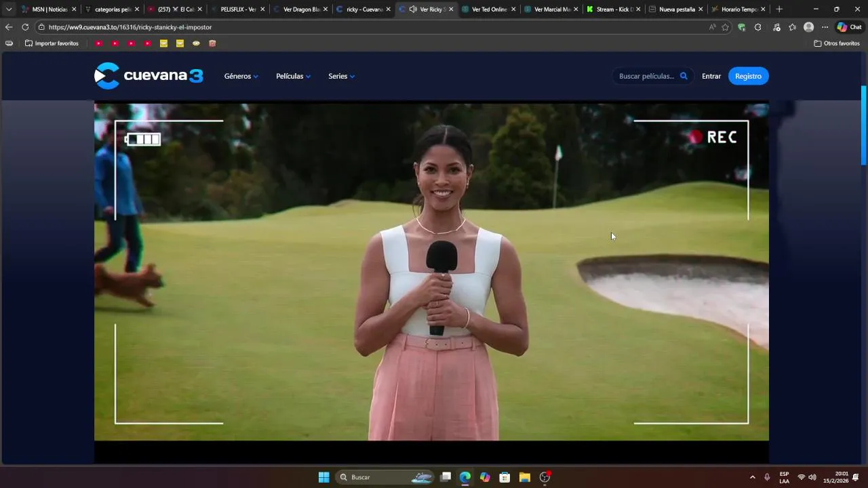Open Microsoft Edge from the taskbar
The height and width of the screenshot is (488, 868).
point(465,477)
